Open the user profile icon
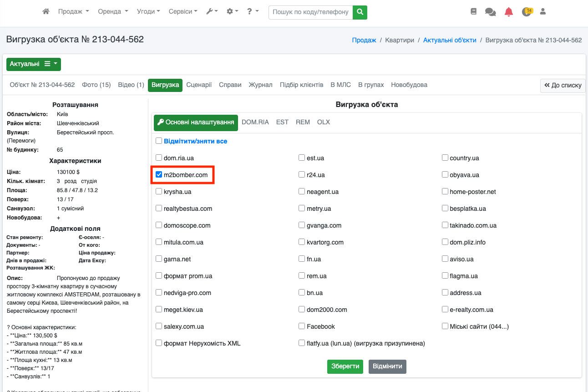This screenshot has width=588, height=392. (542, 12)
